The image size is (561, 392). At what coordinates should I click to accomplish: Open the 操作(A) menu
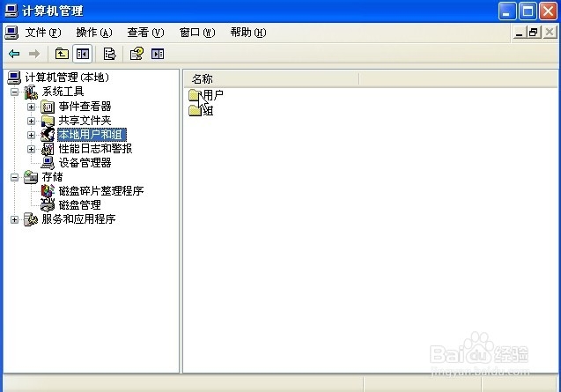coord(94,33)
